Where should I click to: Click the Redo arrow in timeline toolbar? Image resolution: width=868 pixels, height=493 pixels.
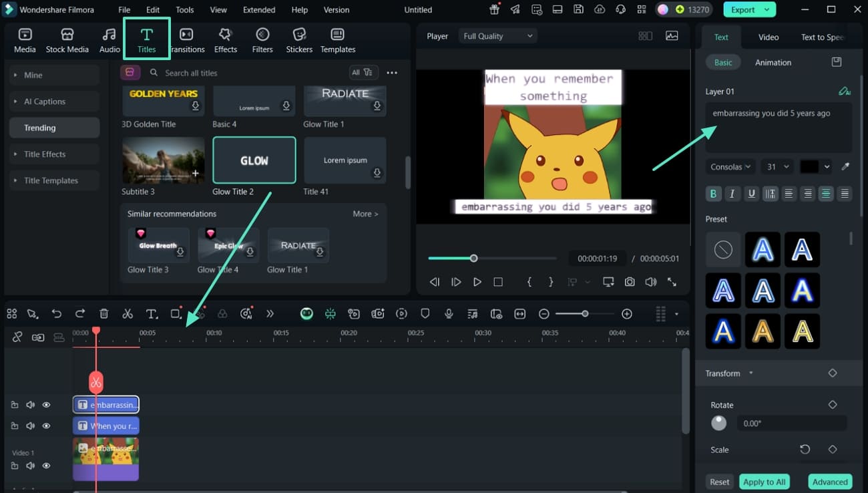click(80, 314)
